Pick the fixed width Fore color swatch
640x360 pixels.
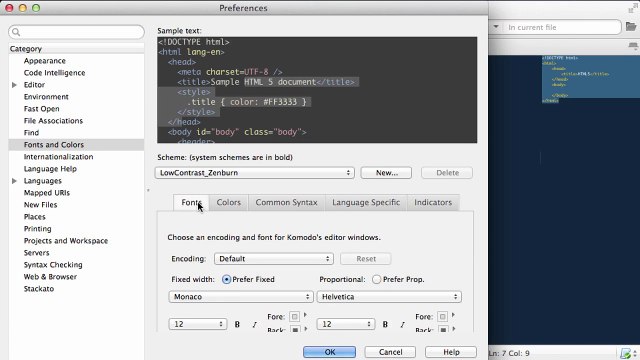point(294,316)
